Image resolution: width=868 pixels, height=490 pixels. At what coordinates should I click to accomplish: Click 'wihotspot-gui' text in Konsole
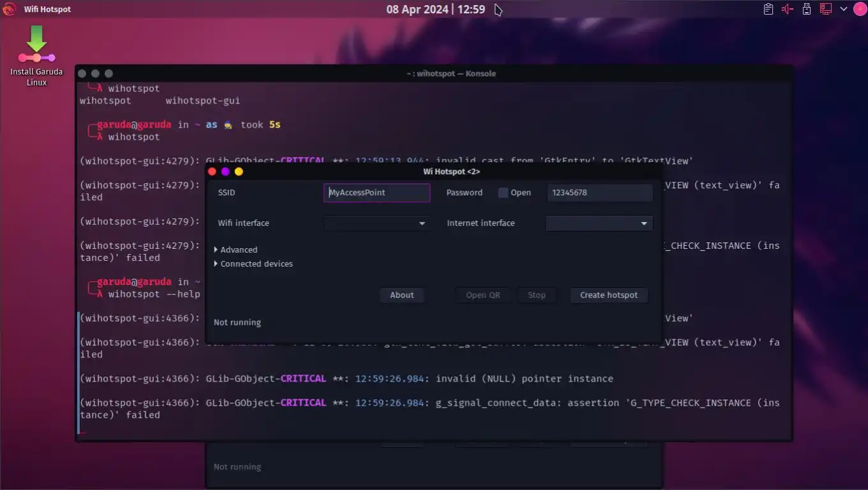tap(203, 100)
